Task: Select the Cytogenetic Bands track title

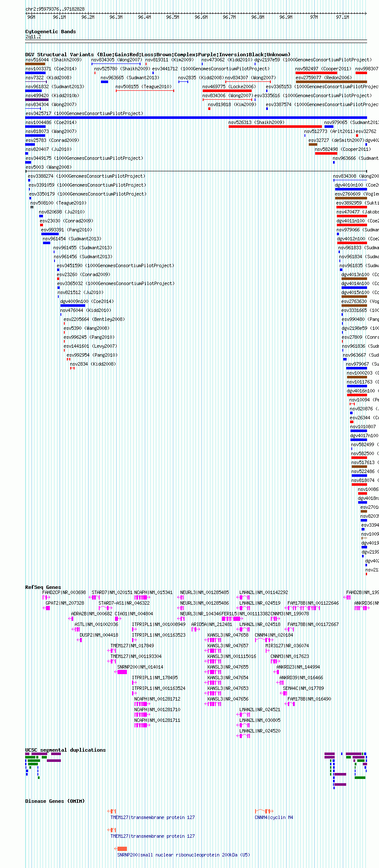Action: click(x=51, y=32)
